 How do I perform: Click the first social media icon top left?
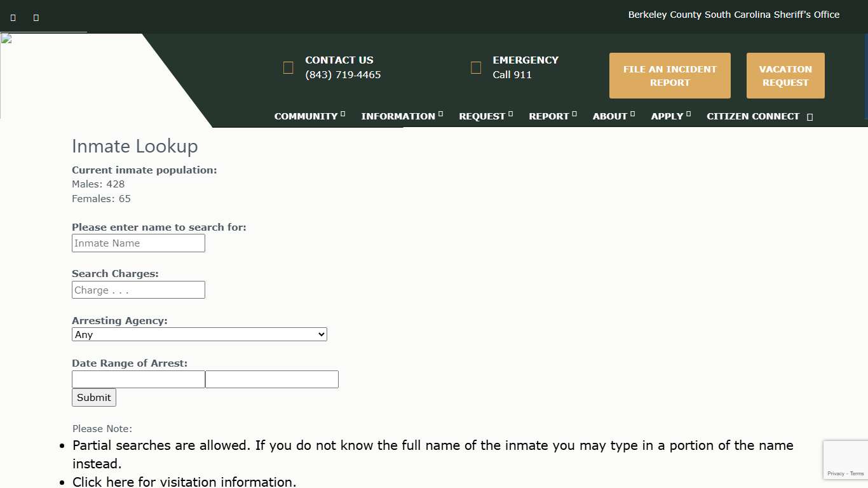pos(13,17)
